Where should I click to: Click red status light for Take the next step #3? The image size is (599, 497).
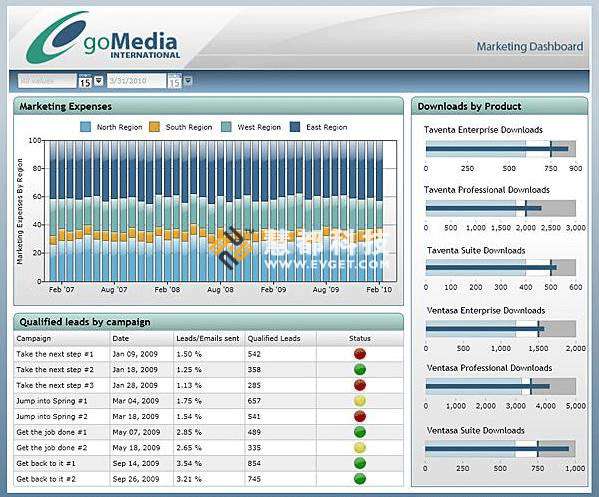[x=359, y=385]
